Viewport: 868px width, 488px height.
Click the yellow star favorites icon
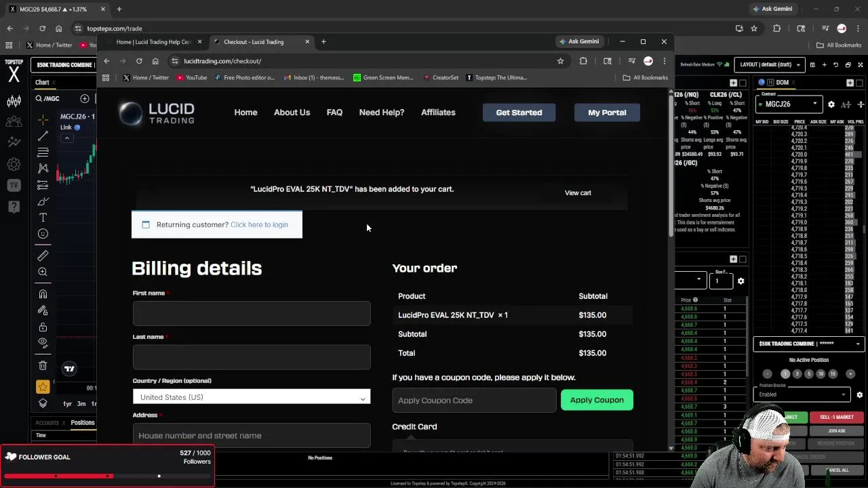click(43, 387)
